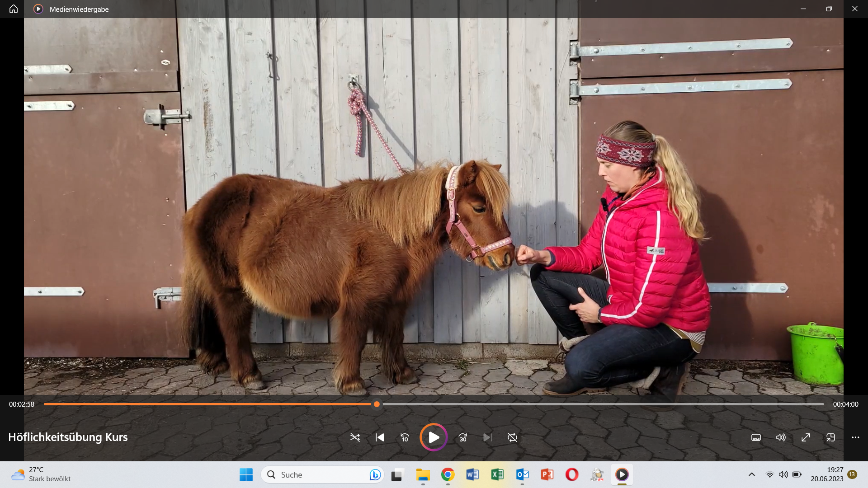Toggle shuffle mode
This screenshot has height=488, width=868.
[x=355, y=437]
